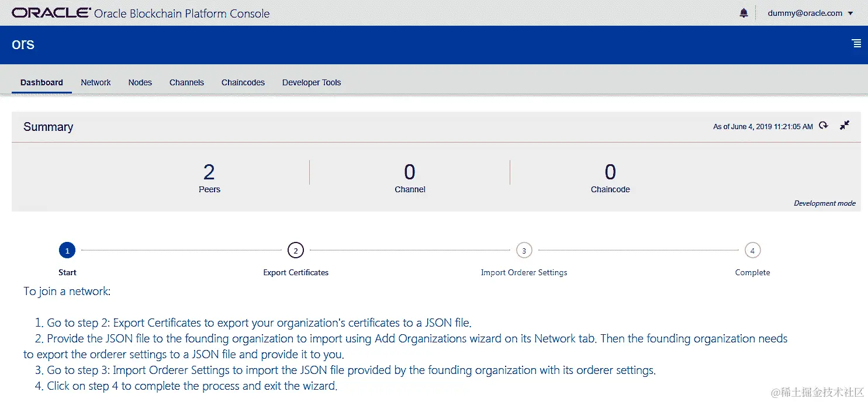Click the Peers count of 2

tap(209, 172)
